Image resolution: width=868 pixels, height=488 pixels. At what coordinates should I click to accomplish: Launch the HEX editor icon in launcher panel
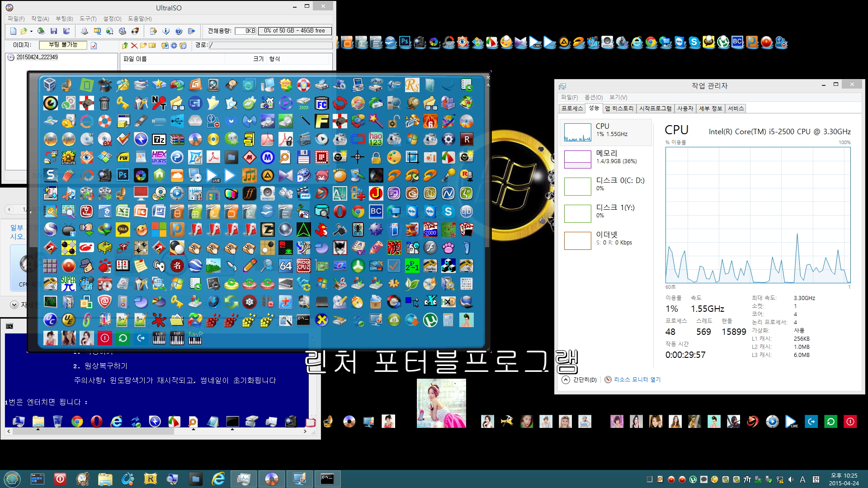[x=159, y=157]
